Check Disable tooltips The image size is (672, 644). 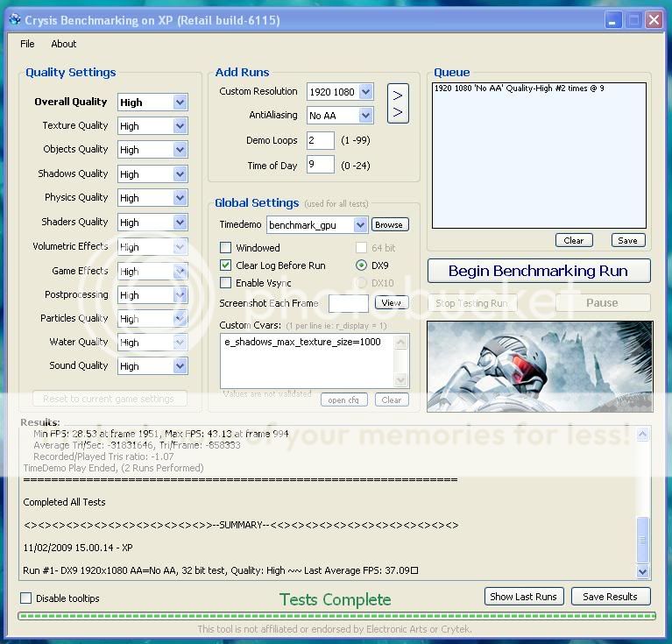(x=25, y=598)
